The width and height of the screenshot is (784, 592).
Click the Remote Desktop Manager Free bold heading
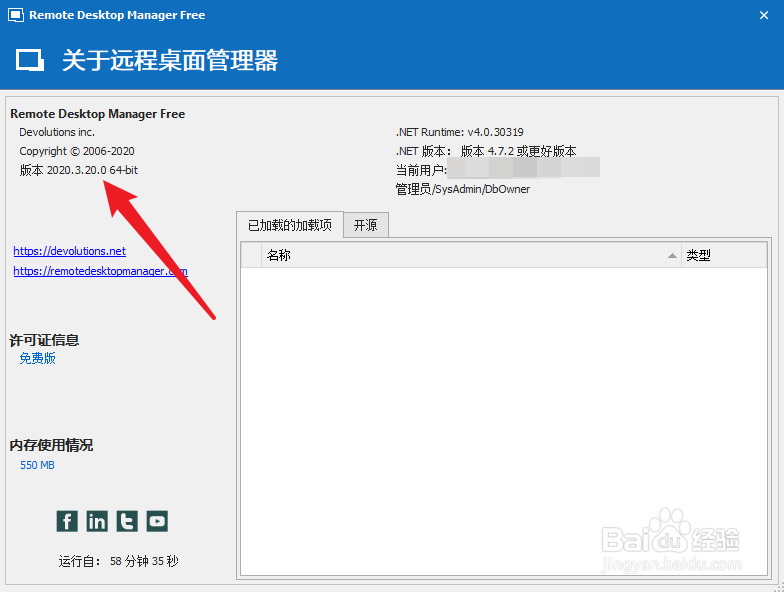click(x=98, y=114)
